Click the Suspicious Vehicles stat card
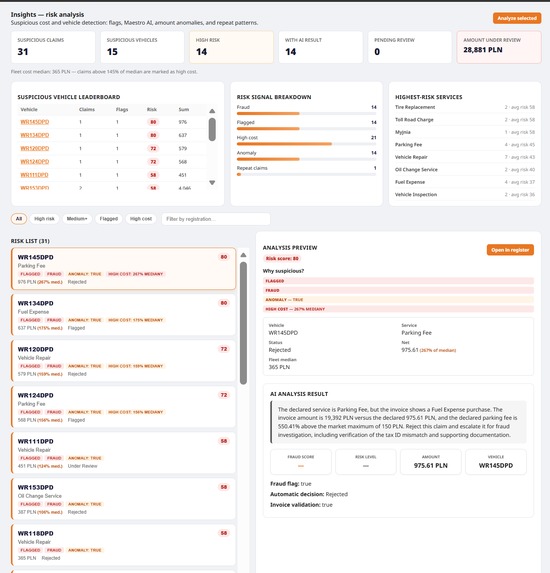Screen dimensions: 550x573 pyautogui.click(x=142, y=47)
